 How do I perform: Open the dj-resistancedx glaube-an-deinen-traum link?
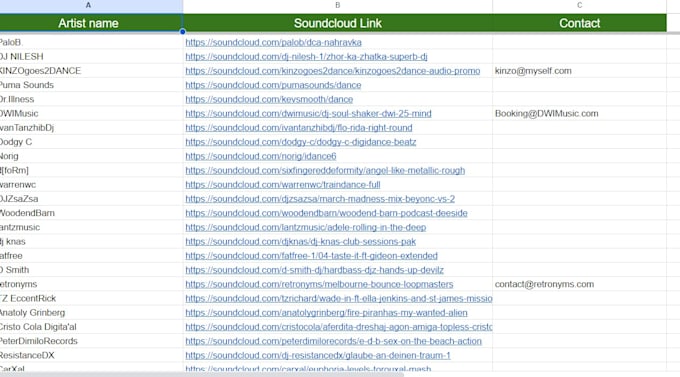318,355
